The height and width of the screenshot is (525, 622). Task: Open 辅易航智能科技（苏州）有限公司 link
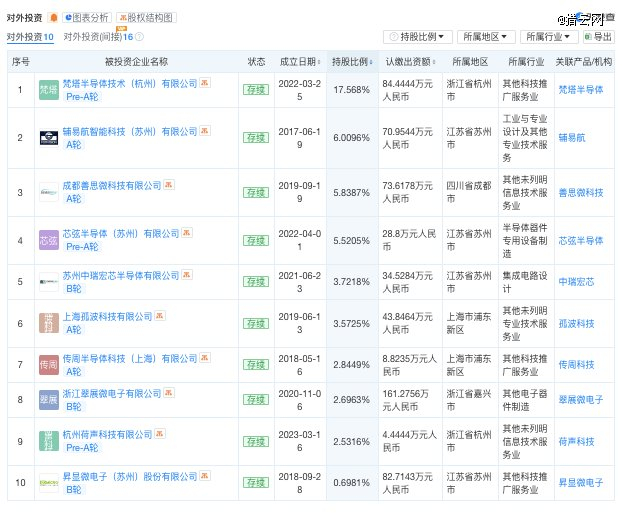coord(130,132)
